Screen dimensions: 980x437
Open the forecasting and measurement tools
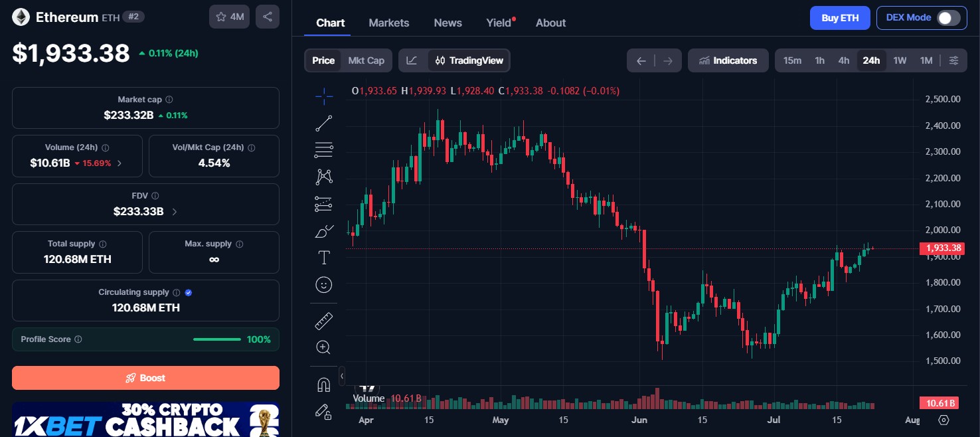click(x=324, y=204)
